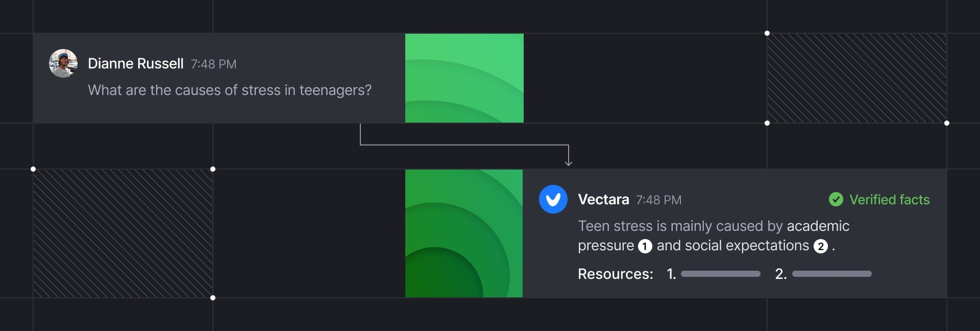This screenshot has width=980, height=331.
Task: Click the Dianne Russell sender name
Action: 135,63
